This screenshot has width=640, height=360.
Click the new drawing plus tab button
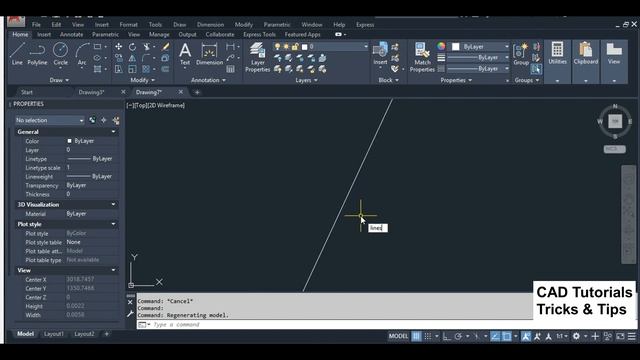click(x=197, y=92)
